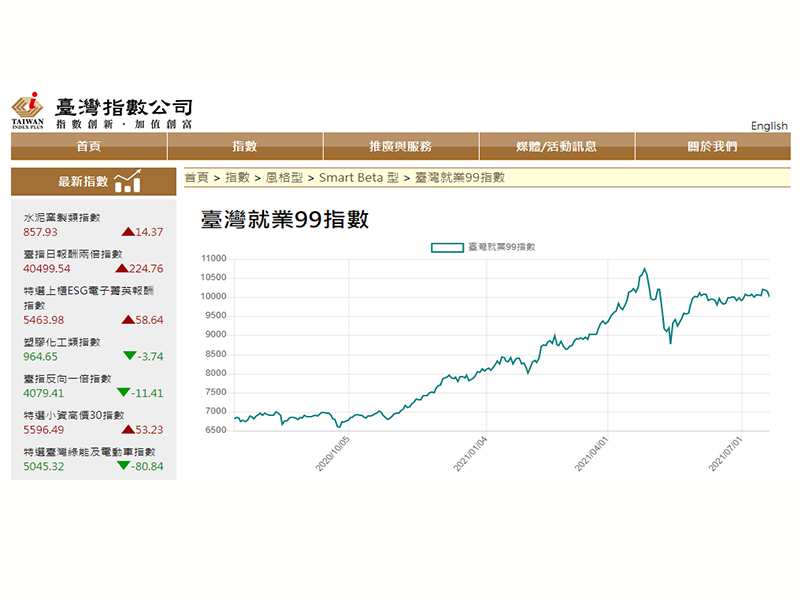Image resolution: width=800 pixels, height=600 pixels.
Task: Open 特選臺灣綠能及電動車指數 entry
Action: click(x=89, y=452)
